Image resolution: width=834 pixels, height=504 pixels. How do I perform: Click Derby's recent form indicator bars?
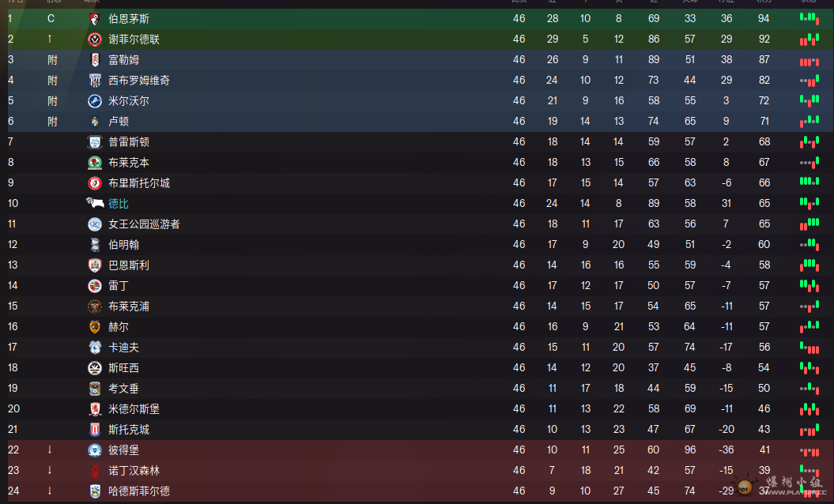809,204
